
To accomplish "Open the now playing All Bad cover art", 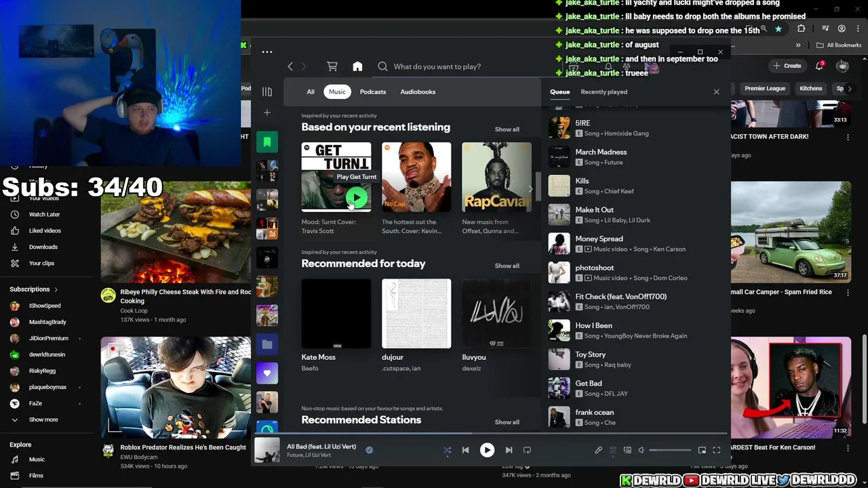I will (x=267, y=450).
